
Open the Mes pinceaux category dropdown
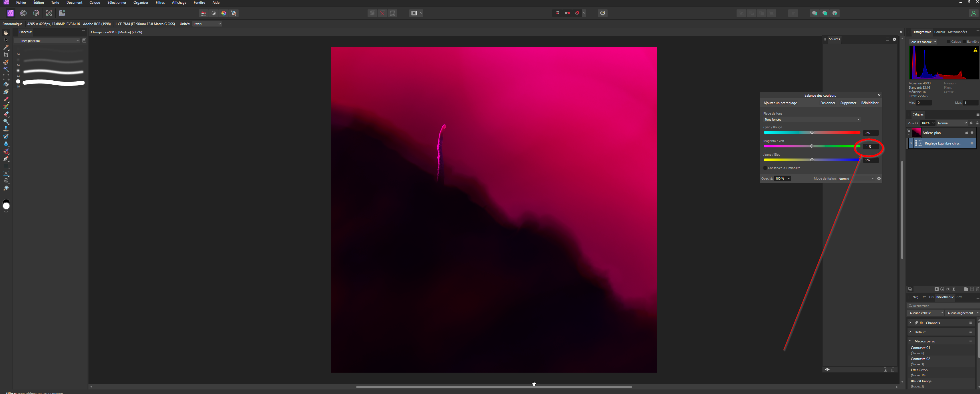(x=47, y=41)
